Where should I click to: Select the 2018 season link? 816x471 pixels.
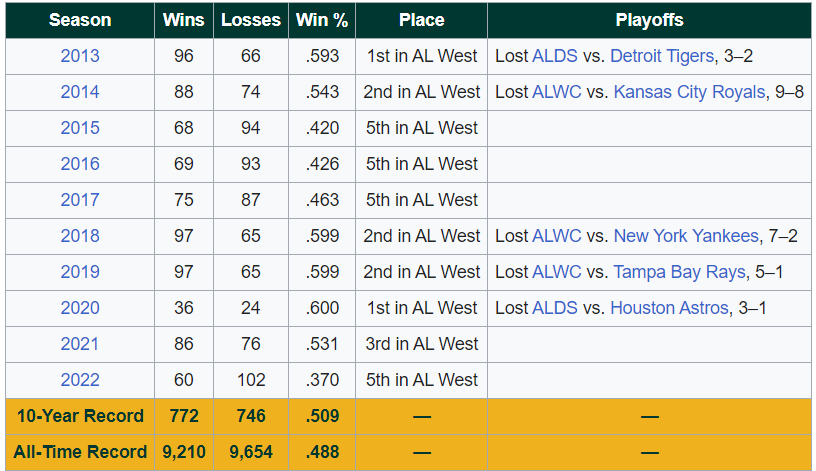pyautogui.click(x=80, y=236)
